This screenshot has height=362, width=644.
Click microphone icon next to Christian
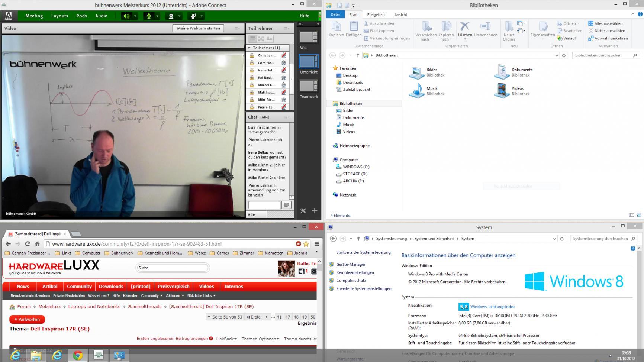pyautogui.click(x=283, y=55)
